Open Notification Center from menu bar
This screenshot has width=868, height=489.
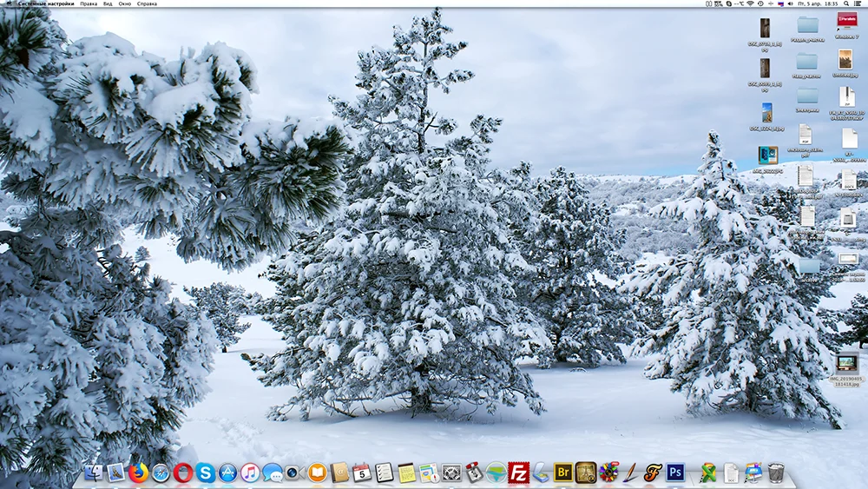tap(858, 3)
